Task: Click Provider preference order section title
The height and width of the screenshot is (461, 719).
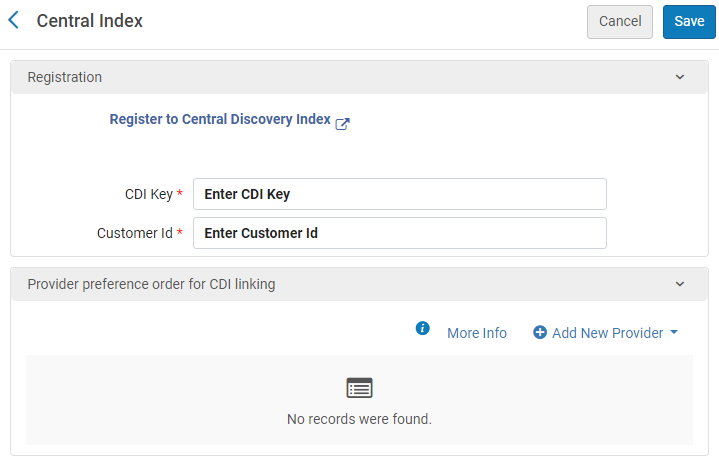Action: (151, 284)
